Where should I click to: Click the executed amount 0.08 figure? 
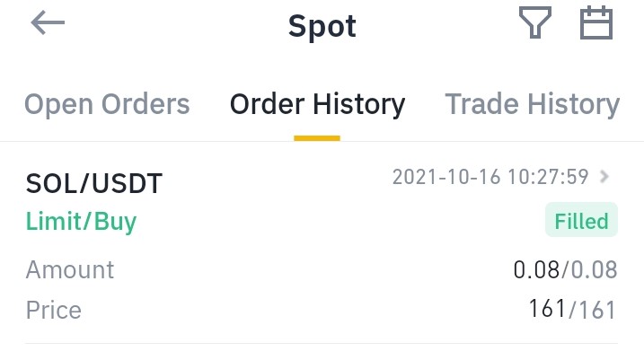tap(536, 269)
